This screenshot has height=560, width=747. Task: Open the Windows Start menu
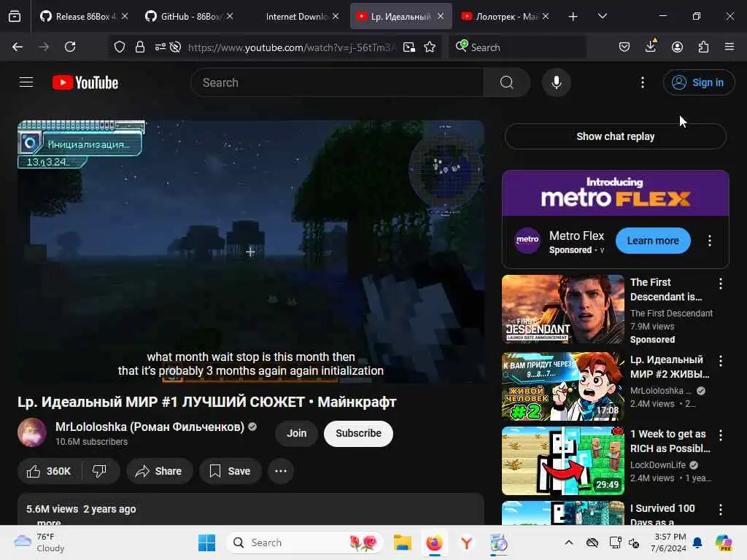(206, 542)
